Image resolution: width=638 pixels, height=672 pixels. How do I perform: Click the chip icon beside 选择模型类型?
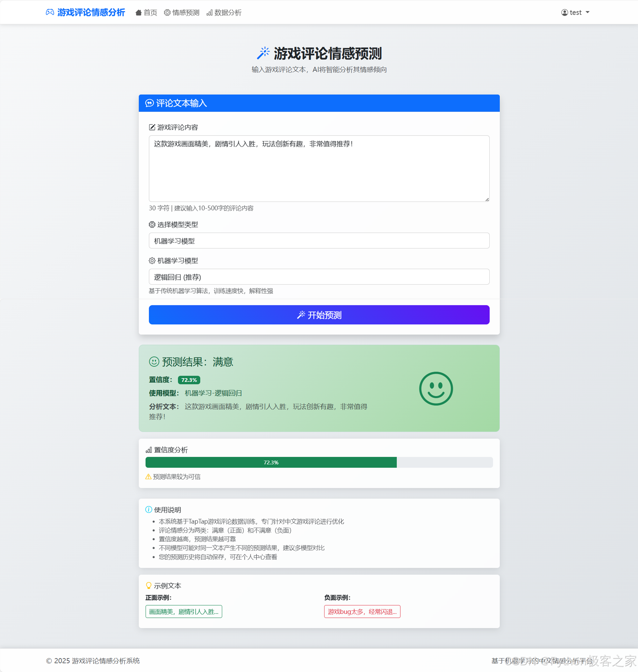[x=152, y=225]
